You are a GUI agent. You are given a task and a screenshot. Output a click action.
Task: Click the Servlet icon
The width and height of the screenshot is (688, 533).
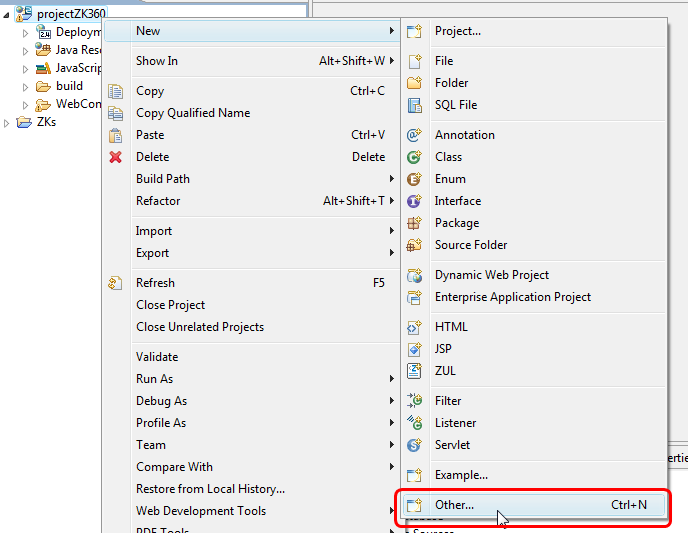(x=415, y=445)
